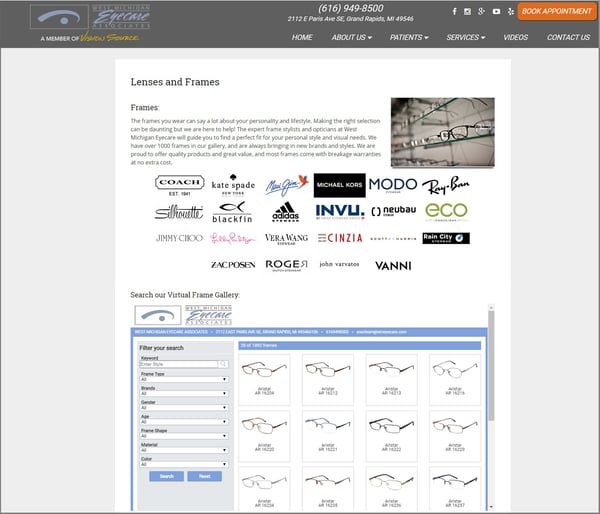
Task: Click the INVU brand logo
Action: 340,211
